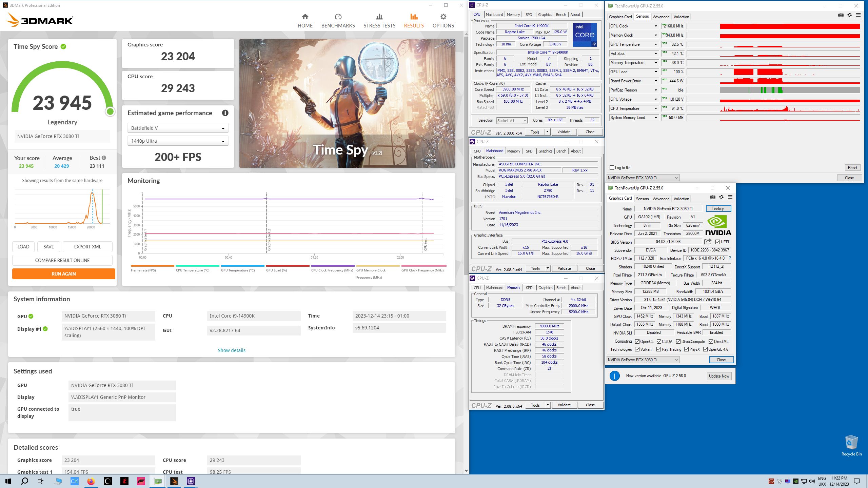Viewport: 868px width, 488px height.
Task: Open SPD tab in CPU-Z CPU window
Action: (529, 15)
